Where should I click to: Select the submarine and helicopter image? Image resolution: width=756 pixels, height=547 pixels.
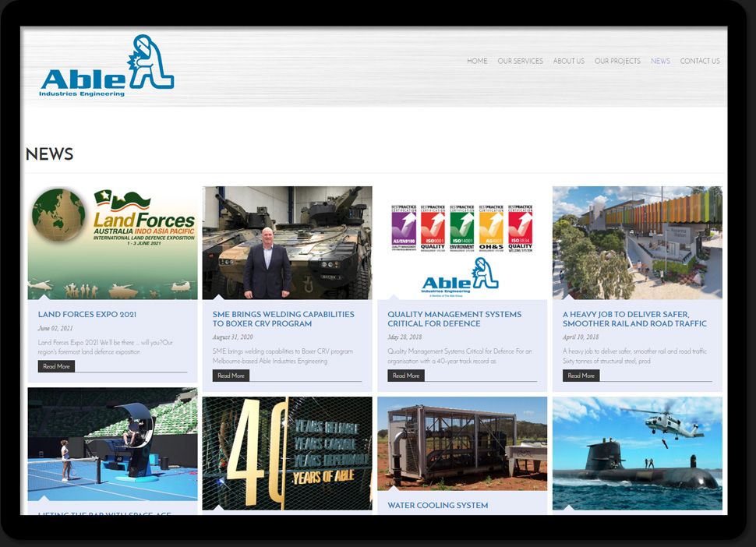(x=637, y=453)
